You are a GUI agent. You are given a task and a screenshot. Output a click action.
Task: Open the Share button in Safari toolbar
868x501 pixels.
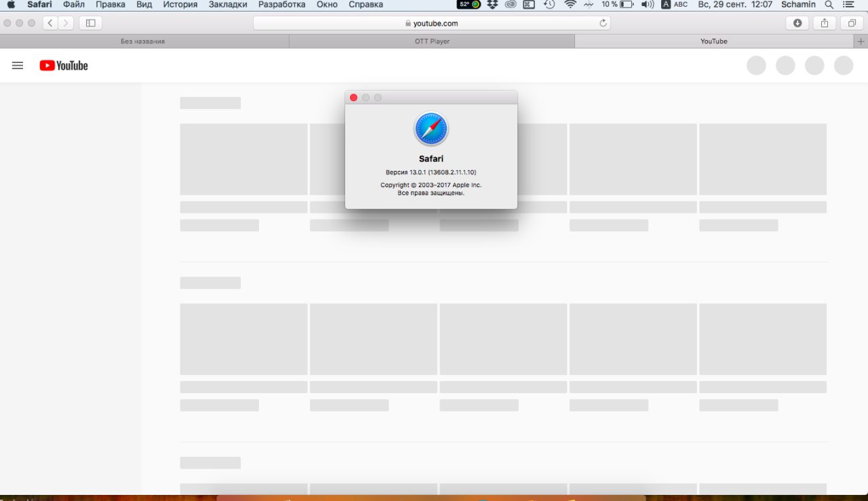pyautogui.click(x=825, y=23)
